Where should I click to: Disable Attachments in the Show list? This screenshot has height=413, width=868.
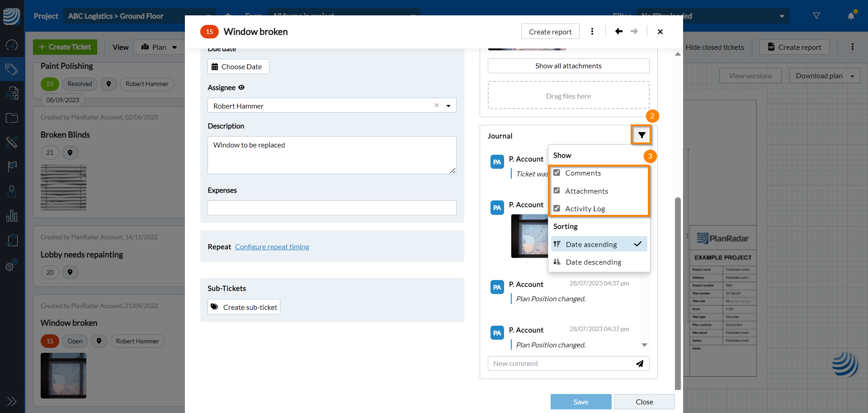pyautogui.click(x=557, y=190)
